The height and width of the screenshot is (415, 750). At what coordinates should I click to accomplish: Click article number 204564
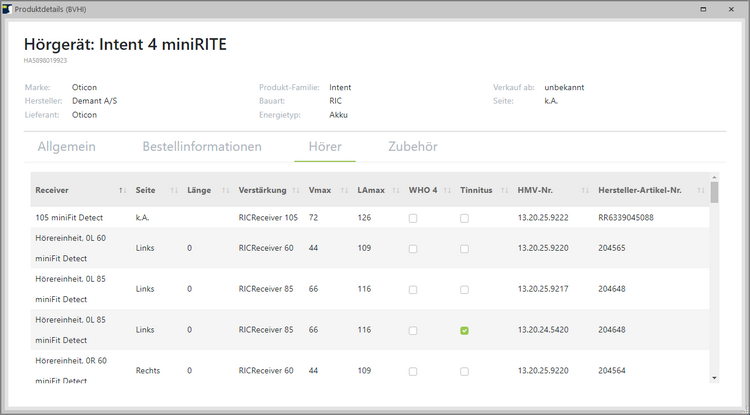point(612,371)
